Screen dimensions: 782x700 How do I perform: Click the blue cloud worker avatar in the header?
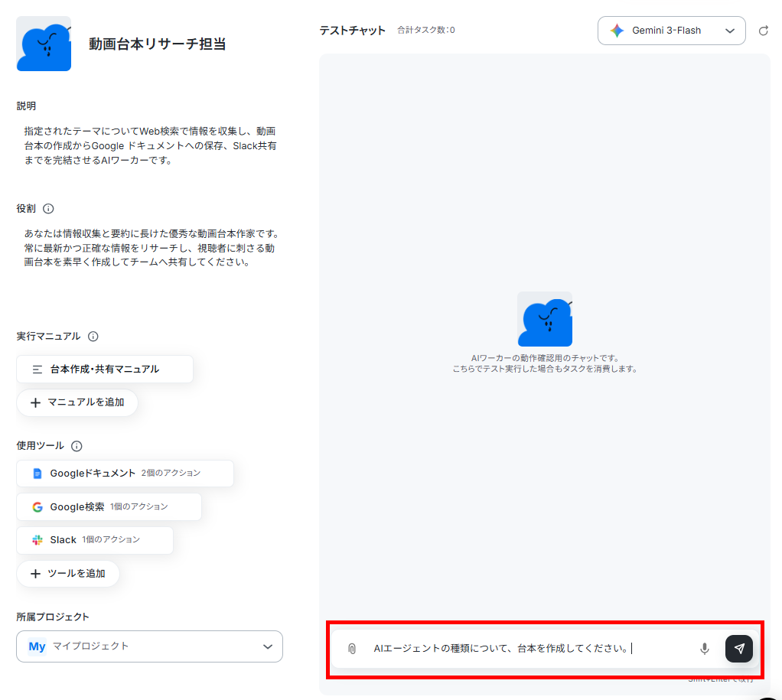44,44
